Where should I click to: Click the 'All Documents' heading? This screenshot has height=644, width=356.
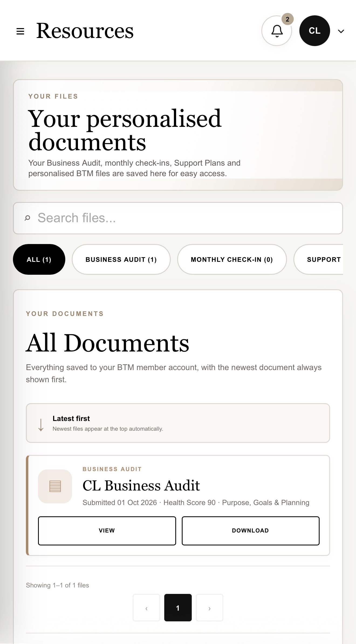tap(107, 343)
